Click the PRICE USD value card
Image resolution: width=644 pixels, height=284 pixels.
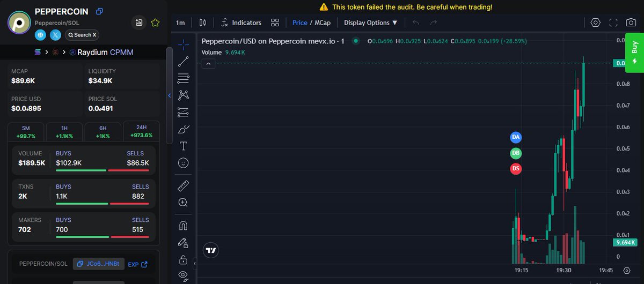coord(45,104)
